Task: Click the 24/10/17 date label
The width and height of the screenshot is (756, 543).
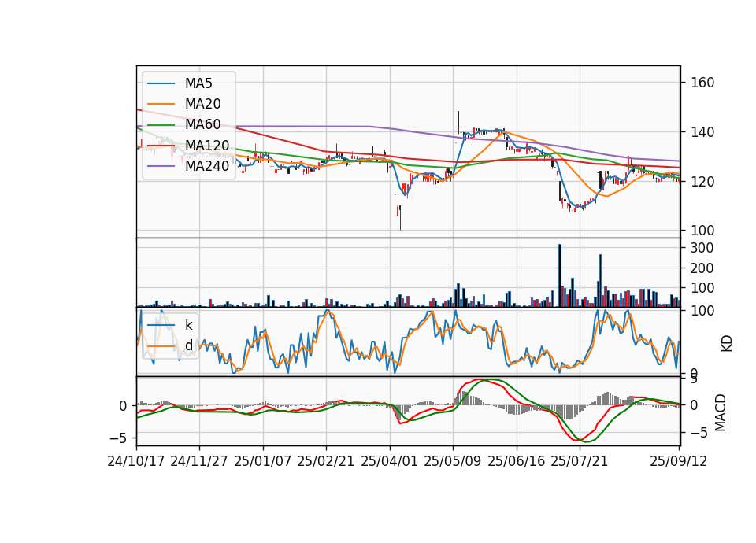Action: click(x=136, y=461)
